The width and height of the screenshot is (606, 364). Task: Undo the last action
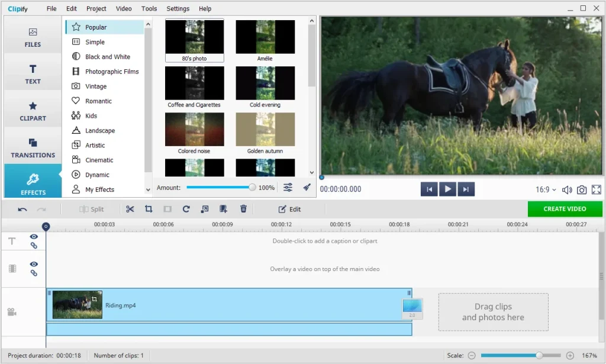[22, 210]
